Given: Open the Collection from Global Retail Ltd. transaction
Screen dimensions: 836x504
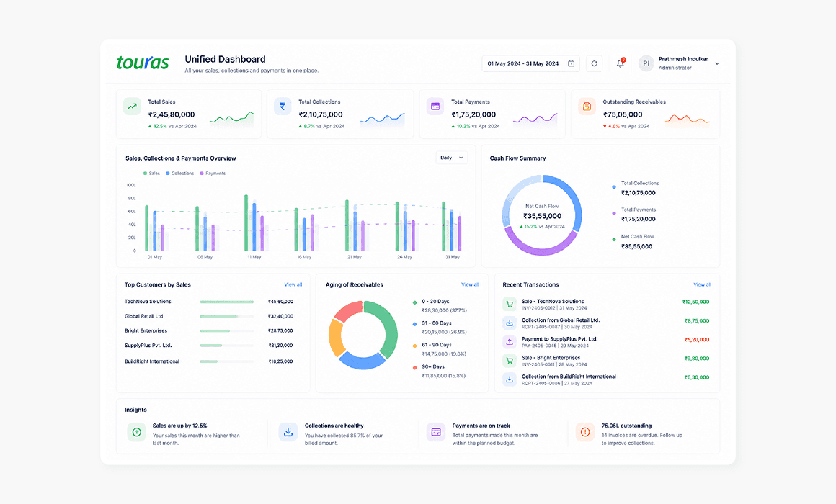Looking at the screenshot, I should tap(606, 323).
